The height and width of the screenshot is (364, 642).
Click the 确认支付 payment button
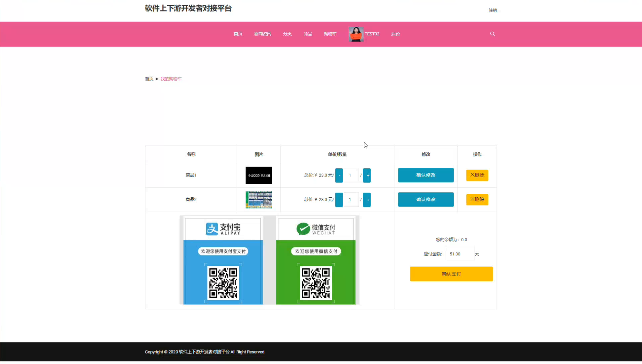pos(451,274)
